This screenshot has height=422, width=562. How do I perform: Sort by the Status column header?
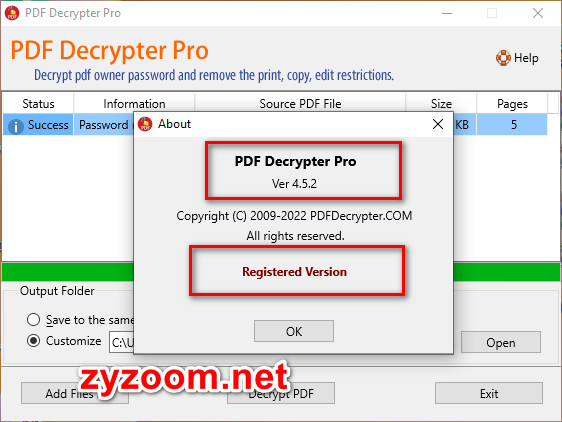[38, 104]
